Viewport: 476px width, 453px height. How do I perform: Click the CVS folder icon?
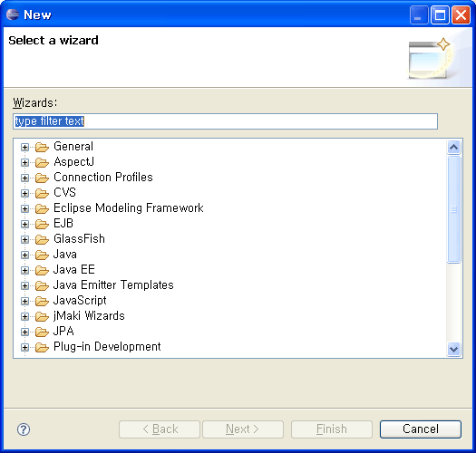(x=42, y=193)
